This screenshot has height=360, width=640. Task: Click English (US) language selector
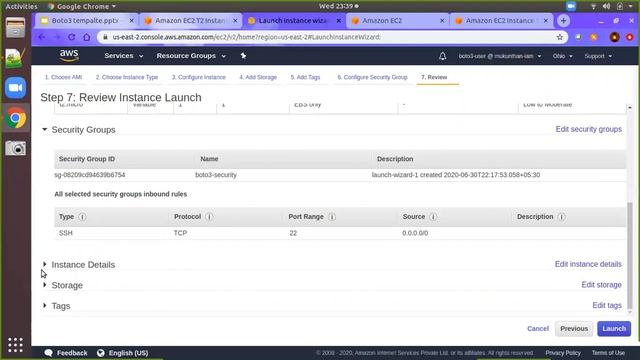[128, 353]
